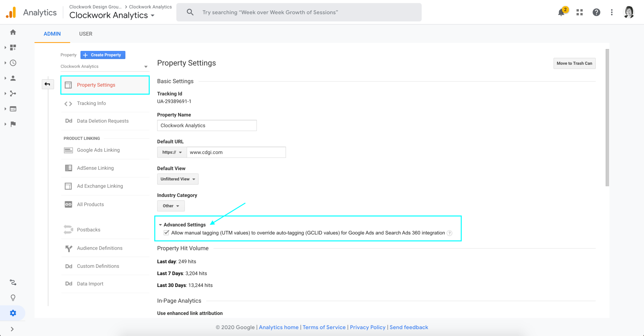Click the profile avatar photo
644x336 pixels.
tap(629, 12)
